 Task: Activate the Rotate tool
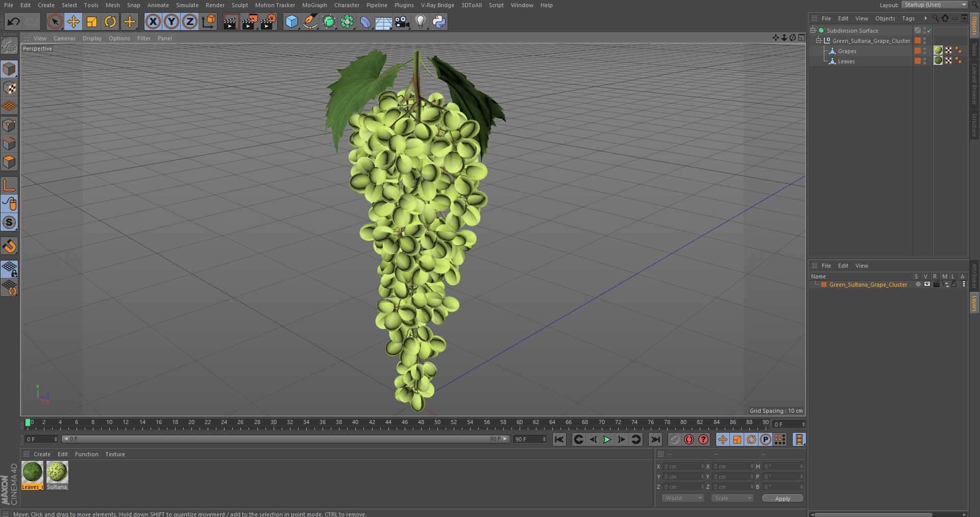point(110,21)
